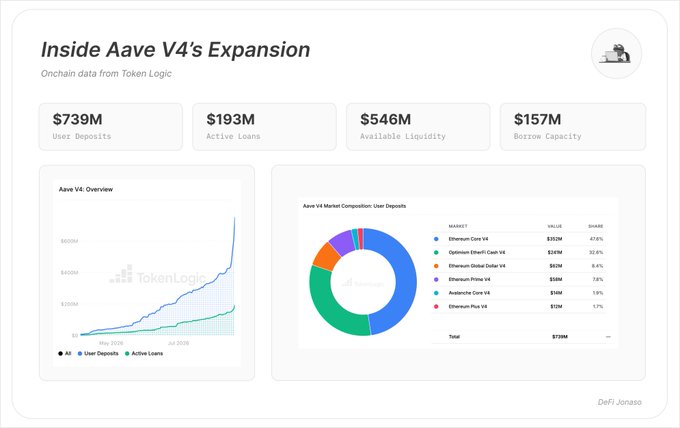
Task: Open the $546M Available Liquidity stat card
Action: pyautogui.click(x=418, y=127)
